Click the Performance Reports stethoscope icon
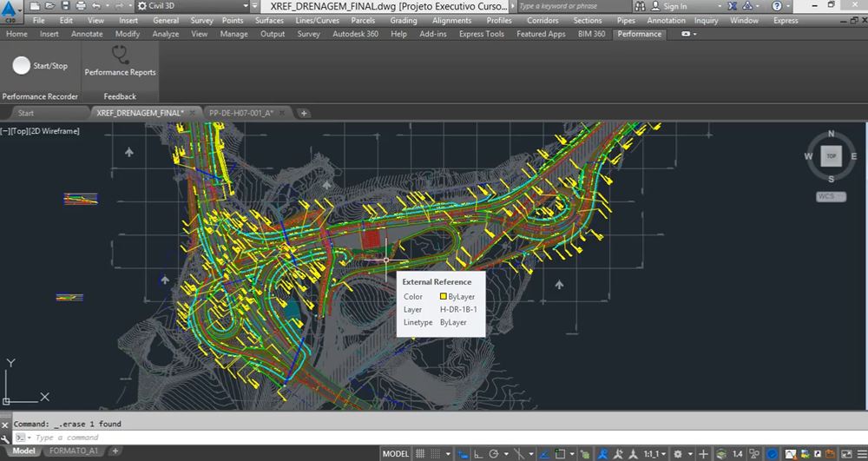868x461 pixels. [120, 54]
